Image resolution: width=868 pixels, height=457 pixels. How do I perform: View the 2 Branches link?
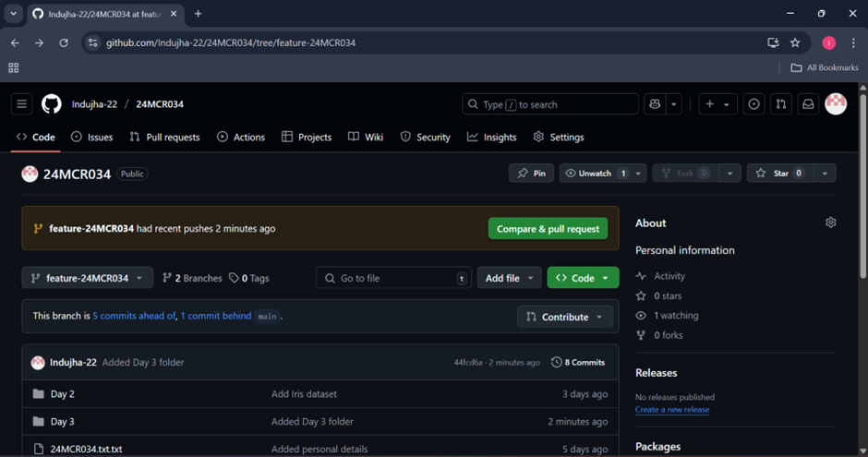coord(192,278)
